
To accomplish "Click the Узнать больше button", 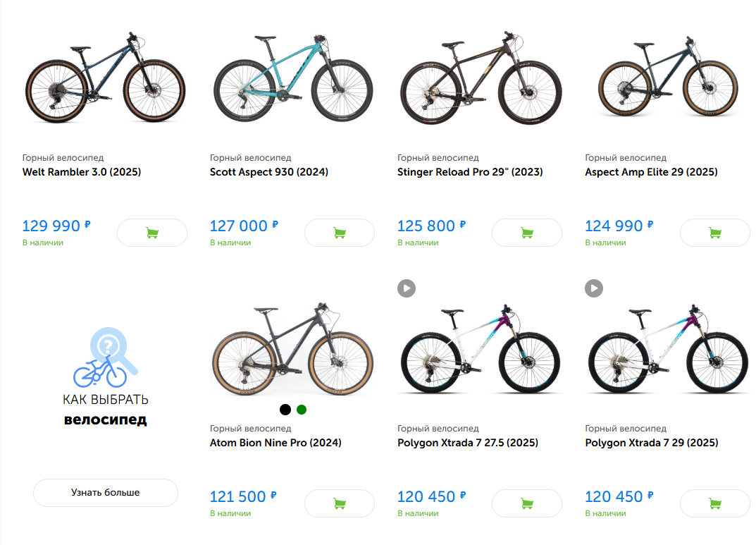I will pos(106,493).
